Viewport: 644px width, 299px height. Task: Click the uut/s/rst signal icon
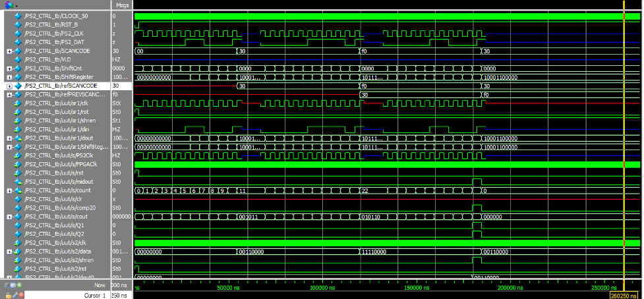coord(18,173)
